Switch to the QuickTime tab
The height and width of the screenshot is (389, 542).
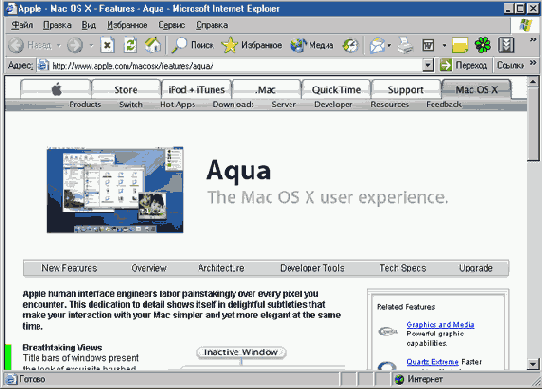336,90
